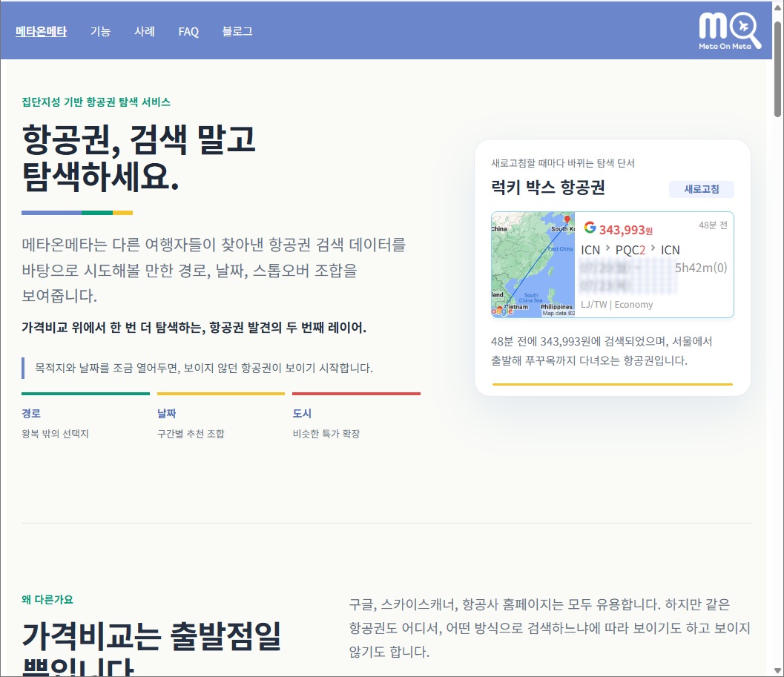Click the 왜 다른가요 section label
The height and width of the screenshot is (677, 784).
click(47, 599)
